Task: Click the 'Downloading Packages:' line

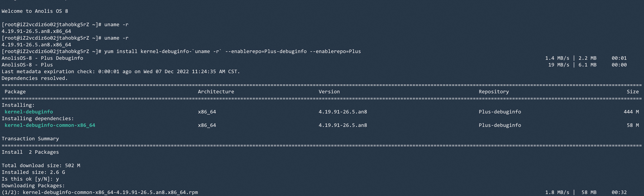Action: click(x=33, y=186)
